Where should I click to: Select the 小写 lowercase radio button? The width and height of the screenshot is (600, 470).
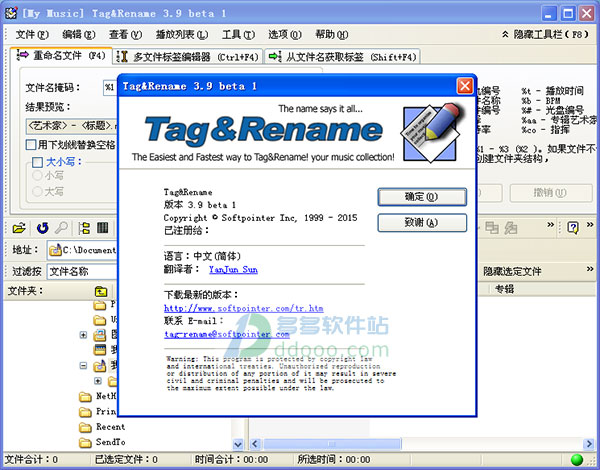(38, 176)
